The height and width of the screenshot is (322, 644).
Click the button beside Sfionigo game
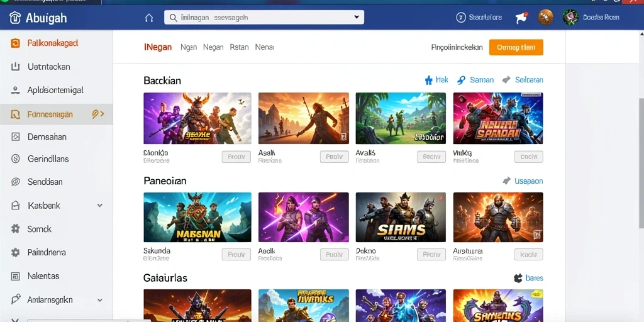tap(236, 157)
